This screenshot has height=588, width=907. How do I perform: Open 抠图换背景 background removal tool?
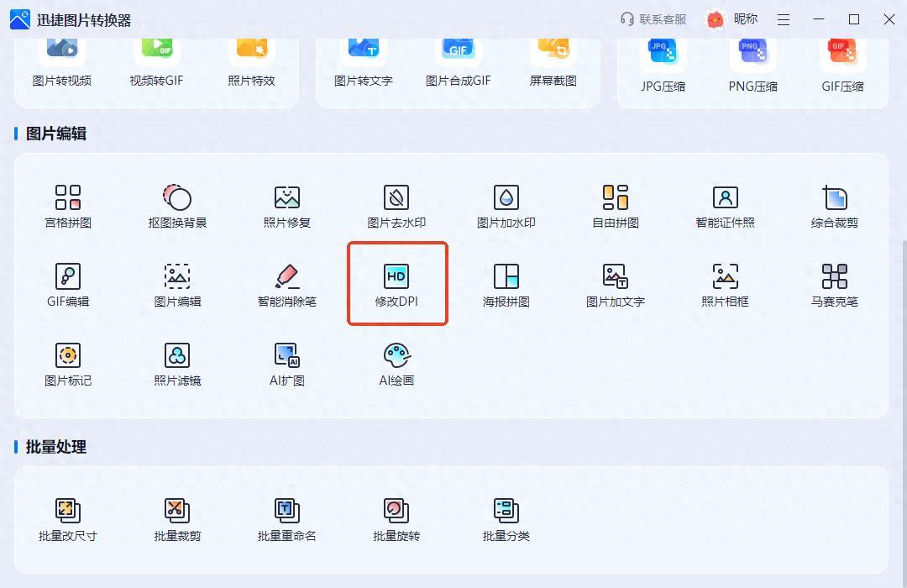pos(177,207)
